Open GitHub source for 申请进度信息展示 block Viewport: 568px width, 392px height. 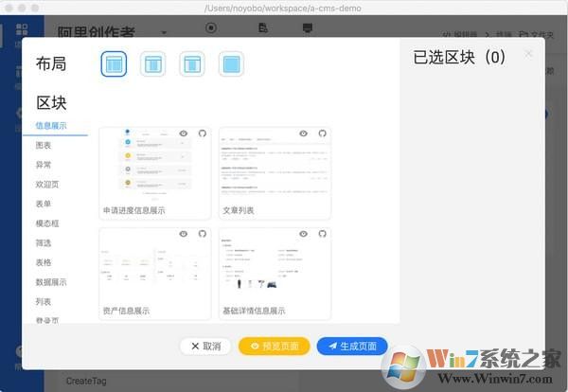point(203,134)
